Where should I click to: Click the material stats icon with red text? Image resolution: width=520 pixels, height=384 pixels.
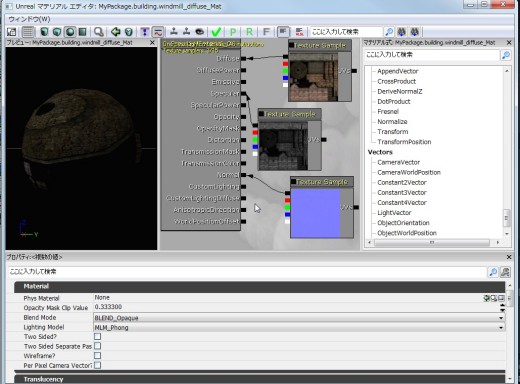pyautogui.click(x=299, y=32)
